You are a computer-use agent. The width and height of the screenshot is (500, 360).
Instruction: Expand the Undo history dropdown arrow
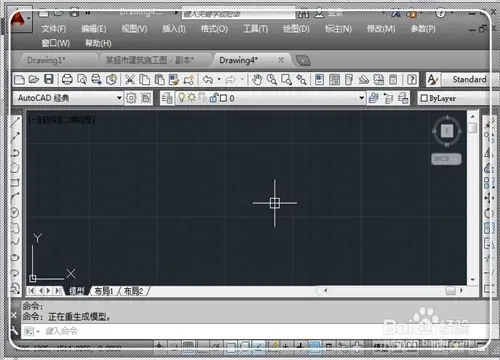(x=219, y=80)
